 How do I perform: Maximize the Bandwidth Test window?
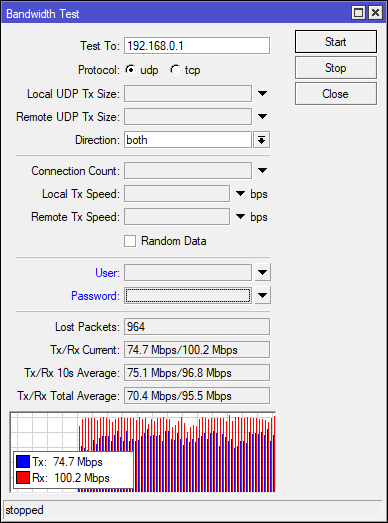click(358, 13)
